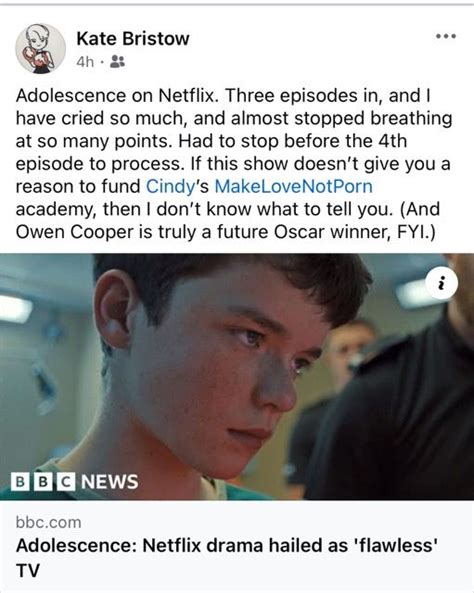
Task: Open the MakeLoveNotPorn tagged page link
Action: coord(294,186)
